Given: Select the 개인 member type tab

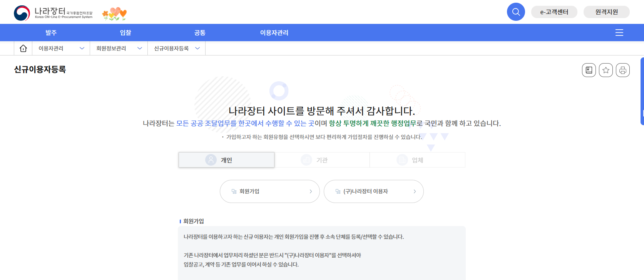Looking at the screenshot, I should [226, 160].
